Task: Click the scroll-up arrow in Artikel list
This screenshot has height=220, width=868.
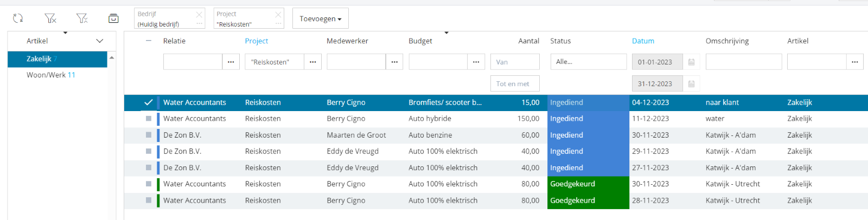Action: (112, 57)
